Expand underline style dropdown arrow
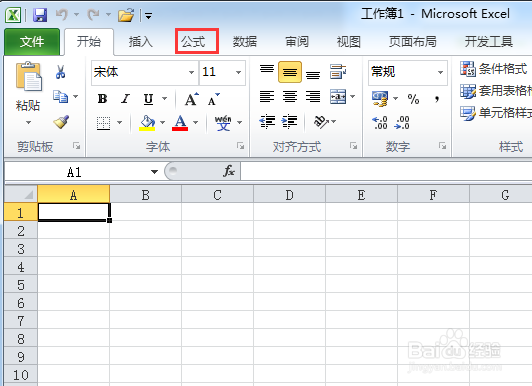Image resolution: width=532 pixels, height=386 pixels. tap(165, 99)
